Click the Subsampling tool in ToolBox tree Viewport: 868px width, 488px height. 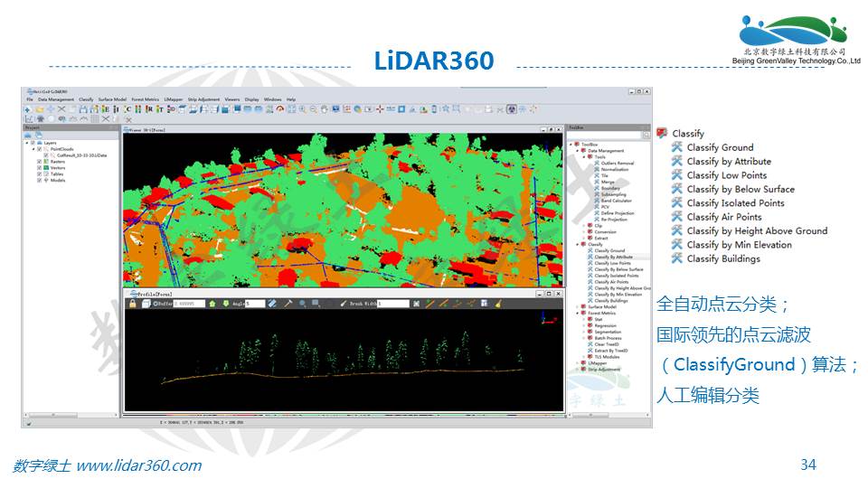tap(614, 195)
